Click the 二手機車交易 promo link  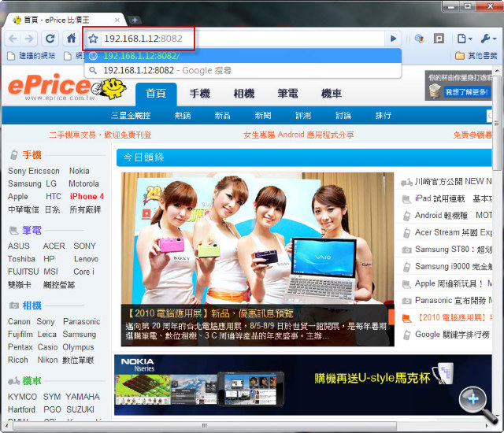point(100,135)
